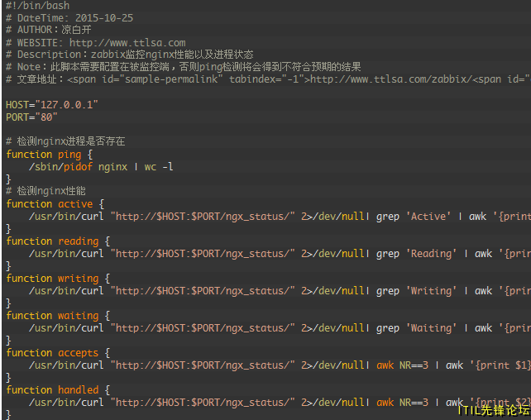Image resolution: width=531 pixels, height=420 pixels.
Task: Click the comment above function ping
Action: 65,141
